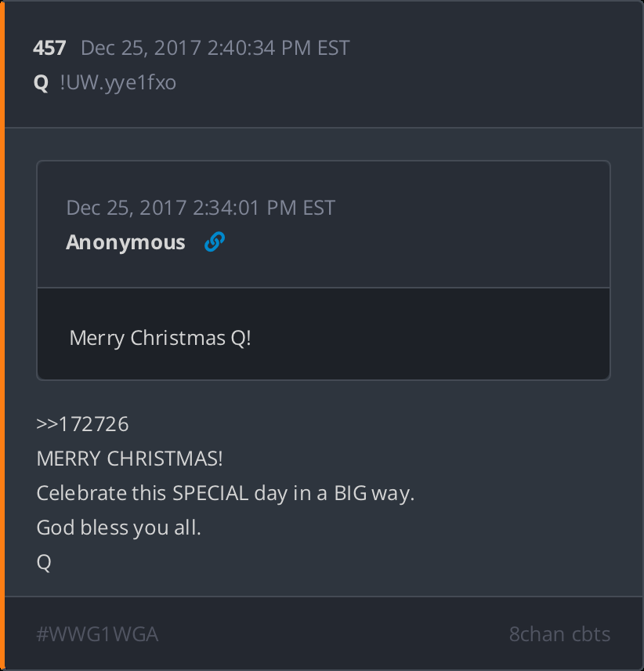Open post number 457

pyautogui.click(x=49, y=48)
